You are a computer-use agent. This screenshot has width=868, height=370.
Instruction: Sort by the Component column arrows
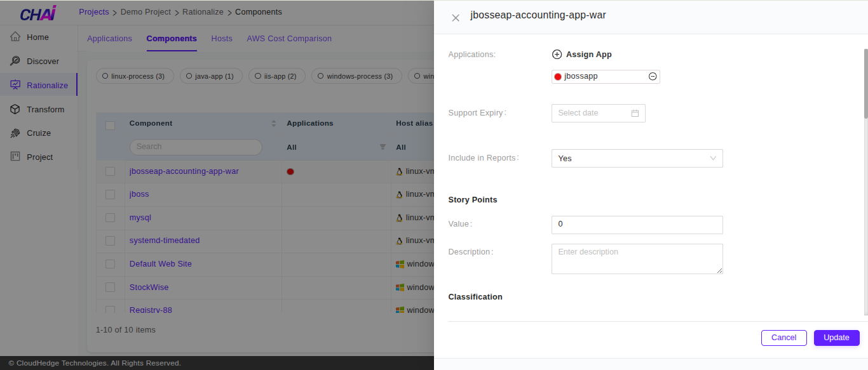(274, 123)
